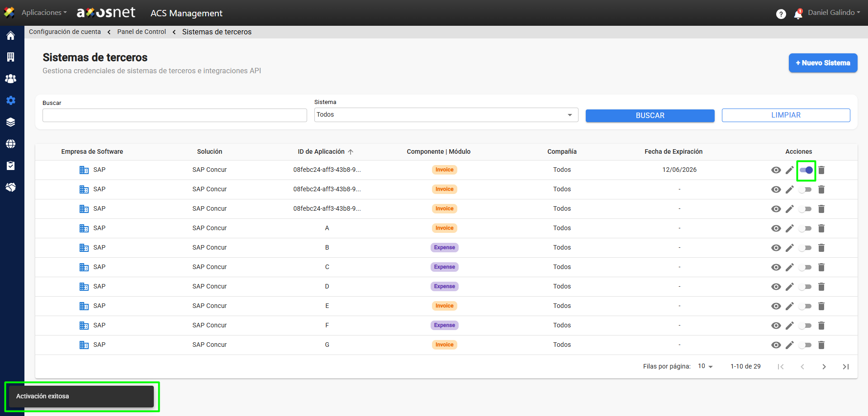Open the rows per page dropdown
This screenshot has width=868, height=416.
(x=705, y=366)
